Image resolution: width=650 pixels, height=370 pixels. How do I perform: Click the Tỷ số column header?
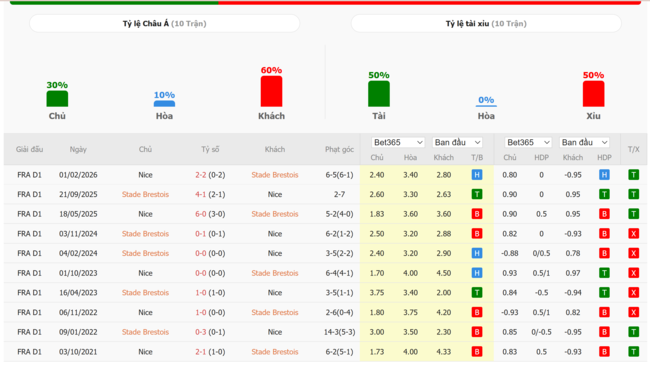[210, 150]
